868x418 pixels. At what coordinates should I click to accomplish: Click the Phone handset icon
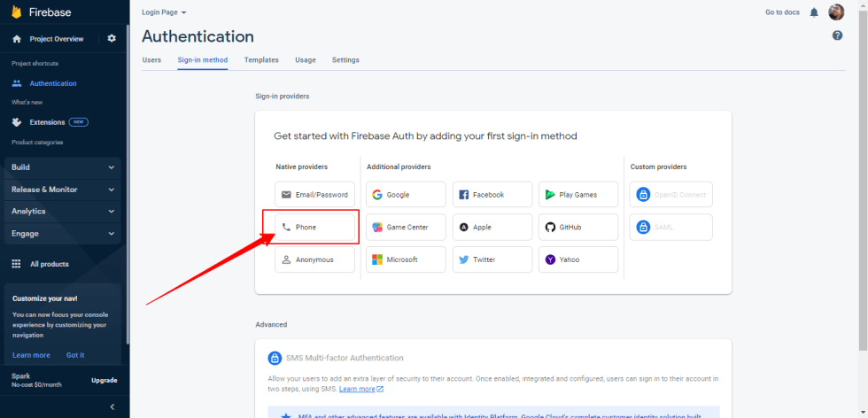click(x=286, y=227)
